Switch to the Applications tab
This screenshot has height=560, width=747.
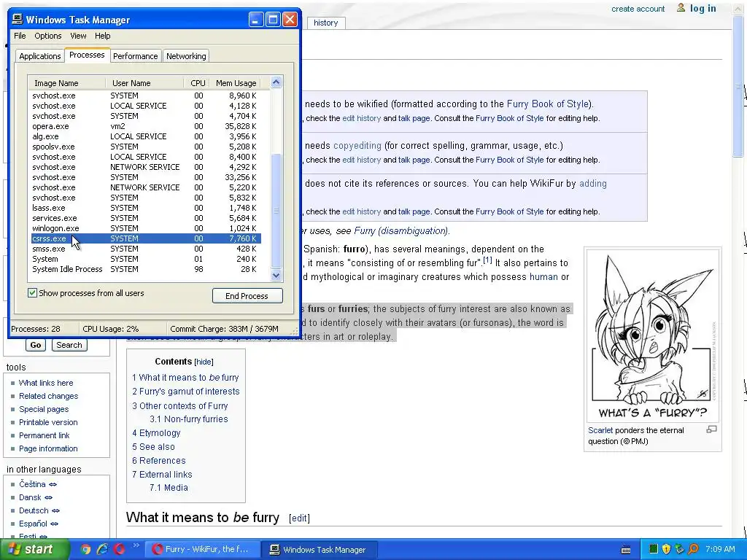[40, 56]
